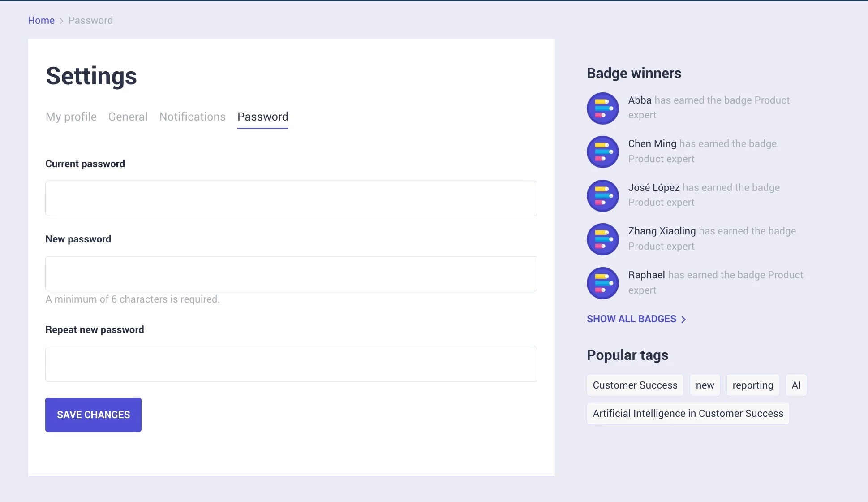
Task: Click the chevron next to Show All Badges
Action: pos(683,320)
